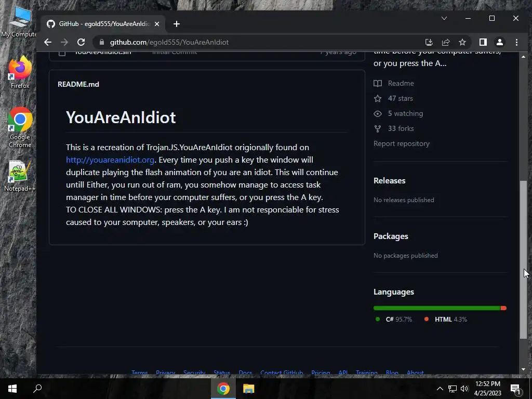Screen dimensions: 532x399
Task: Open the Contact GitHub footer link
Action: [x=282, y=373]
